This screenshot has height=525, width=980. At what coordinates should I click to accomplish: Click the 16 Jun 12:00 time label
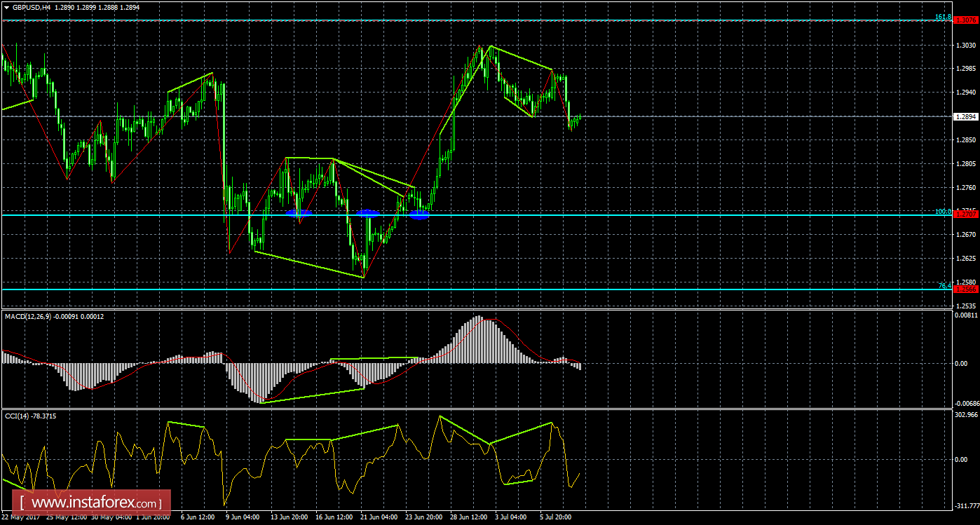[x=334, y=517]
